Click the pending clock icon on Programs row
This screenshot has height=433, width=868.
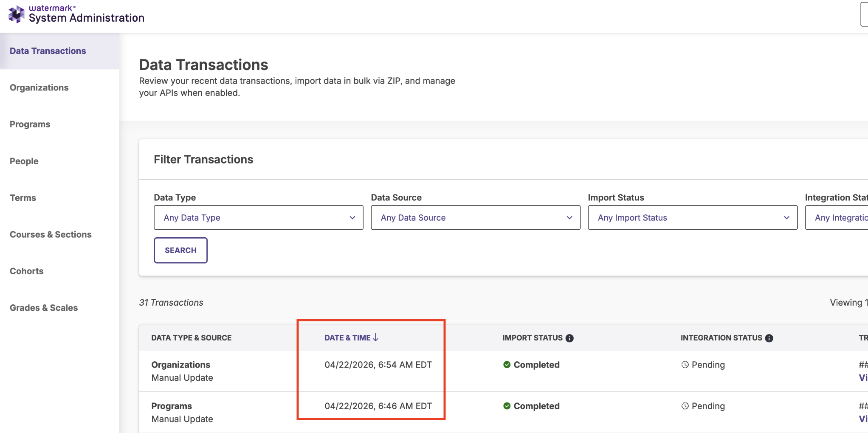(685, 406)
